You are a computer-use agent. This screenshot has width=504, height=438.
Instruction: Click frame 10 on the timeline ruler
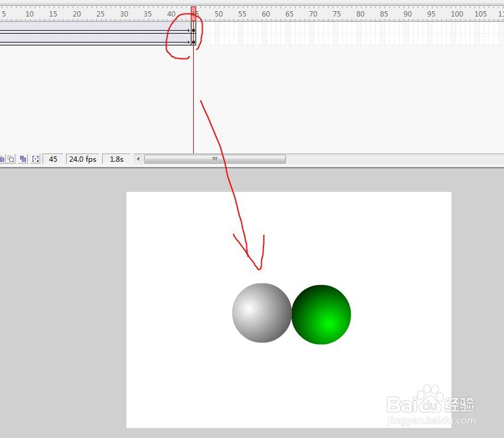[x=30, y=14]
